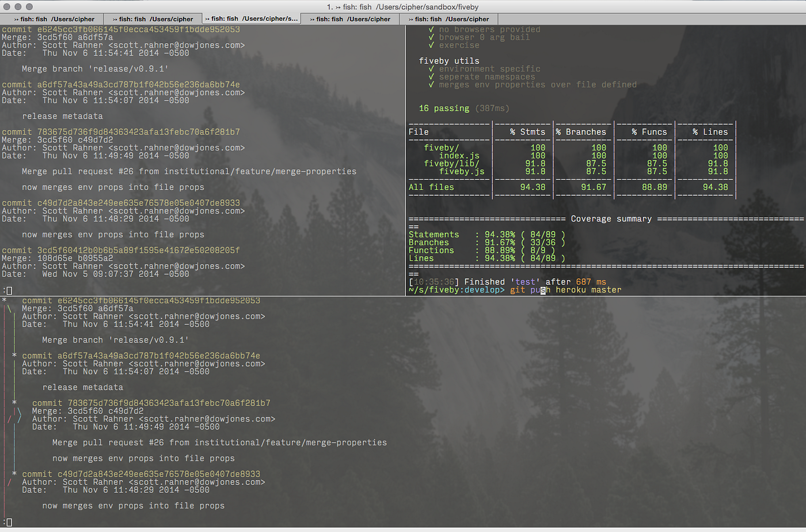Screen dimensions: 806x532
Task: Click the '8/9' functions count
Action: tap(538, 250)
